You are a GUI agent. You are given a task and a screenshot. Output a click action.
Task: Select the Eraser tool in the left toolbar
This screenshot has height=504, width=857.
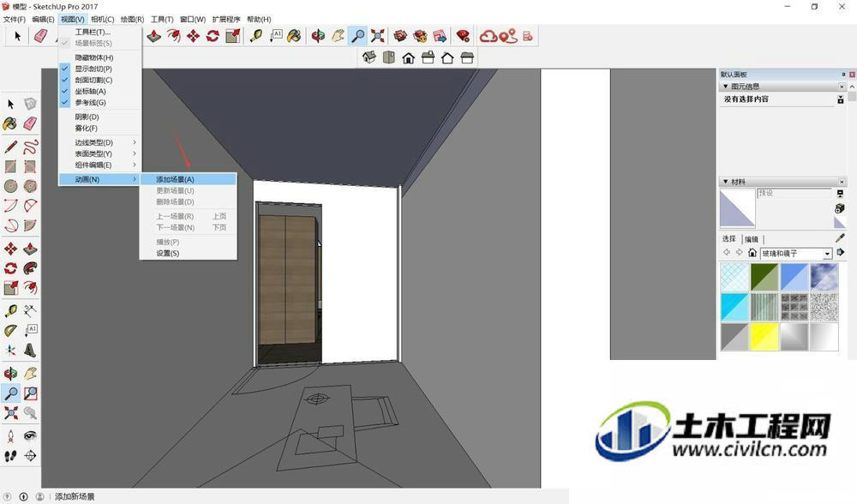[x=31, y=123]
